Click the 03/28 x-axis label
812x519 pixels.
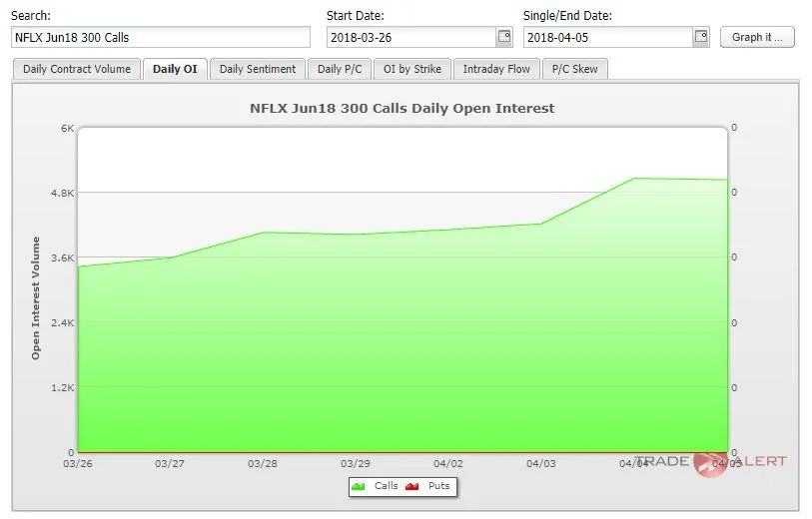263,464
